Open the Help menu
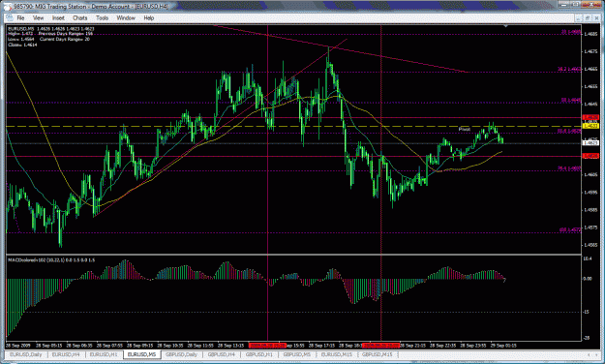Image resolution: width=605 pixels, height=364 pixels. tap(148, 17)
